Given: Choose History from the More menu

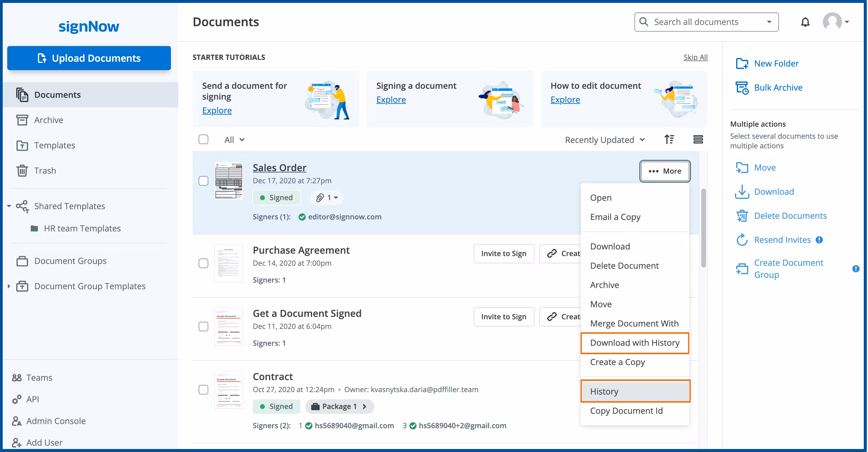Looking at the screenshot, I should [x=635, y=391].
